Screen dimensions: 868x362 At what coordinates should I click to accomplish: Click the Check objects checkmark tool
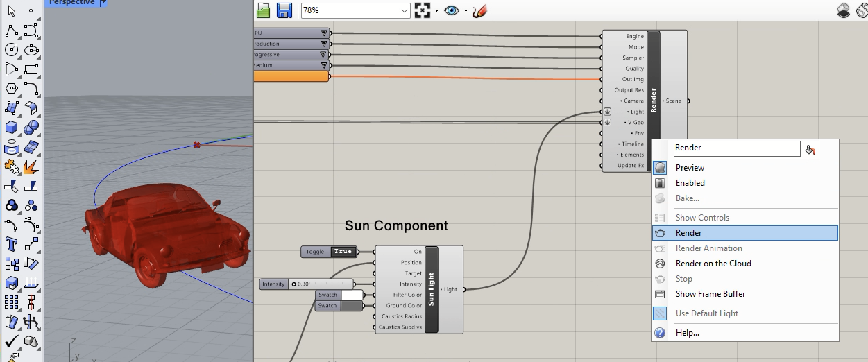pos(11,342)
